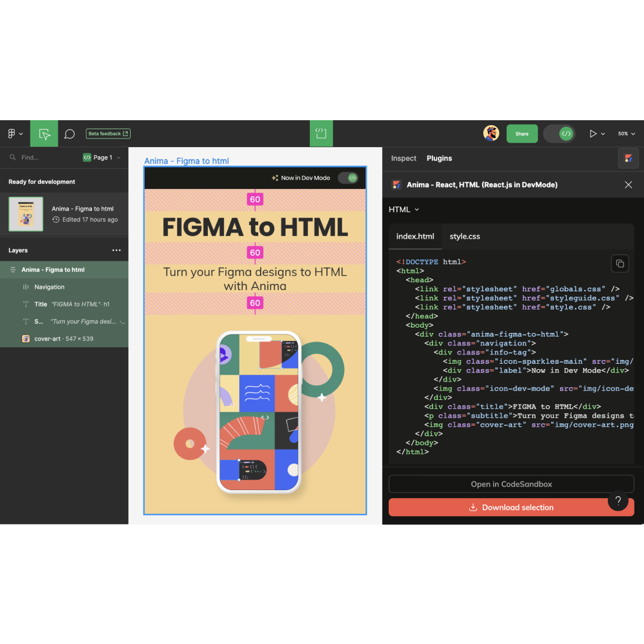Click the Anima plugin icon in top right

click(628, 158)
